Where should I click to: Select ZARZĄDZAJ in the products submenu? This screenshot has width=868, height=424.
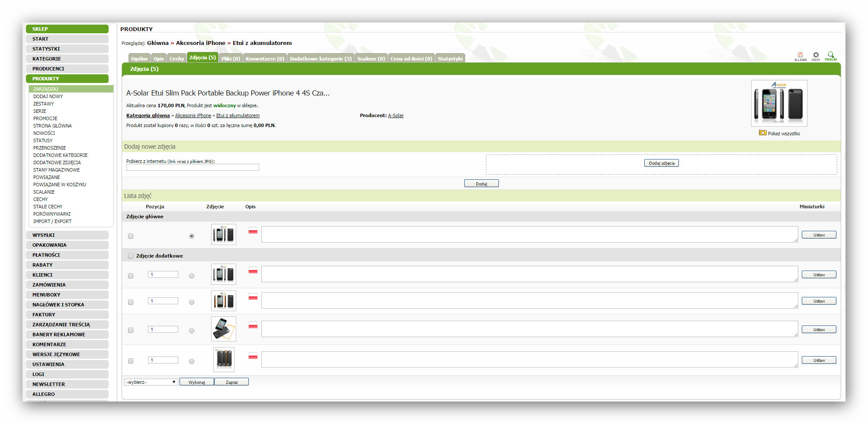tap(71, 89)
